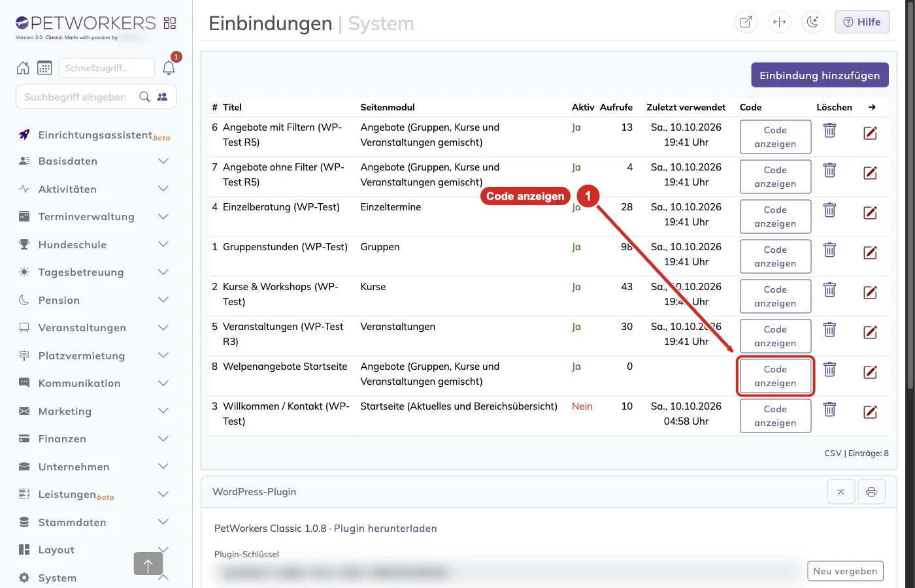The image size is (915, 588).
Task: Open the Marketing menu
Action: (94, 411)
